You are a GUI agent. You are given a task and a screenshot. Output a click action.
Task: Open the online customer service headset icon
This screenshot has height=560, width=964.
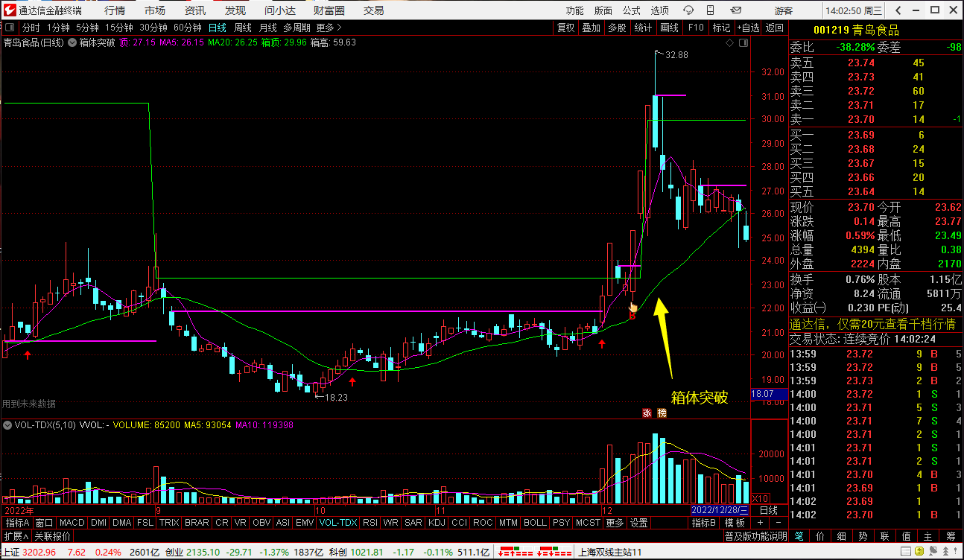688,10
